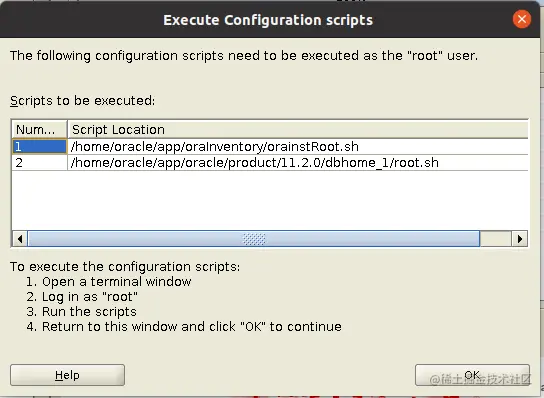Click the left scroll arrow of the table
Viewport: 544px width, 398px height.
pyautogui.click(x=20, y=239)
